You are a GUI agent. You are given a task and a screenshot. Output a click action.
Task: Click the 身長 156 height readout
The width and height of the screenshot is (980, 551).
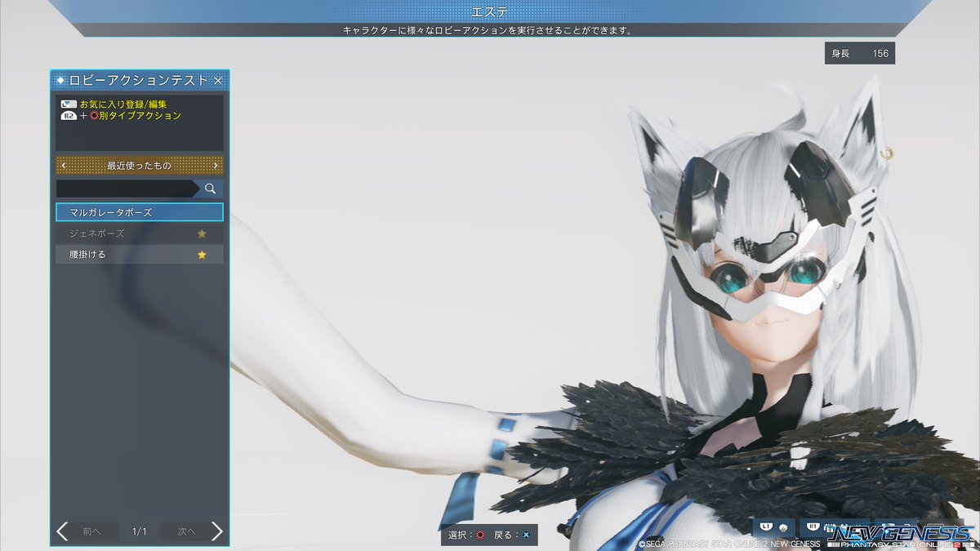(x=860, y=54)
